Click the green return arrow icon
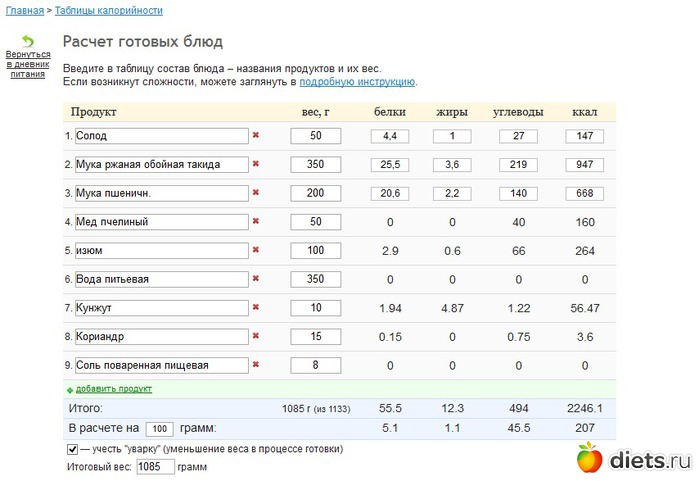The width and height of the screenshot is (699, 481). [27, 41]
